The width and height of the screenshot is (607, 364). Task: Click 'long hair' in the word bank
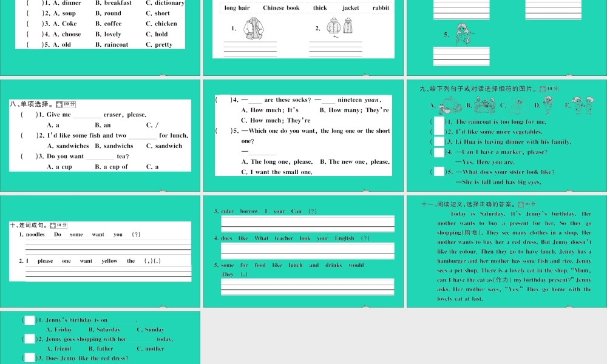237,8
